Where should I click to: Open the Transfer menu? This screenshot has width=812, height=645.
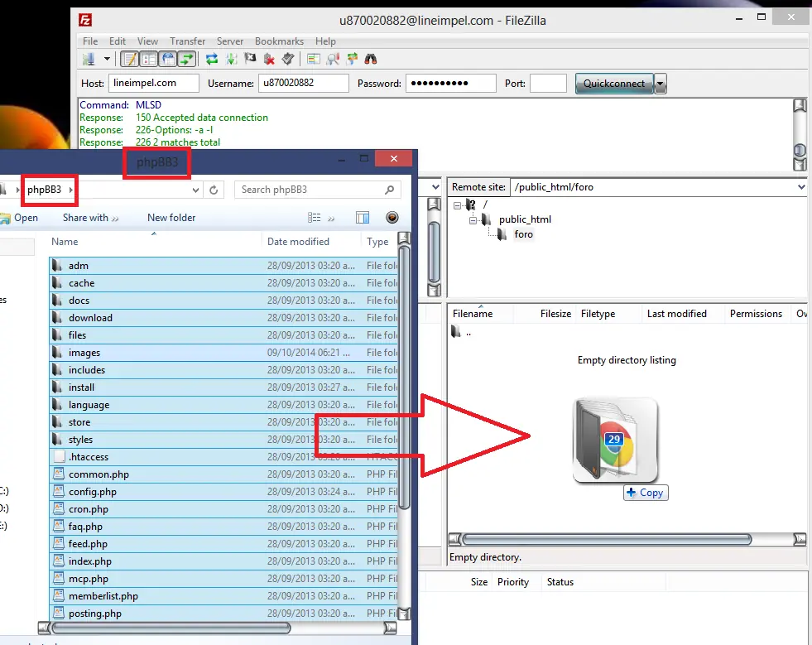(x=187, y=41)
